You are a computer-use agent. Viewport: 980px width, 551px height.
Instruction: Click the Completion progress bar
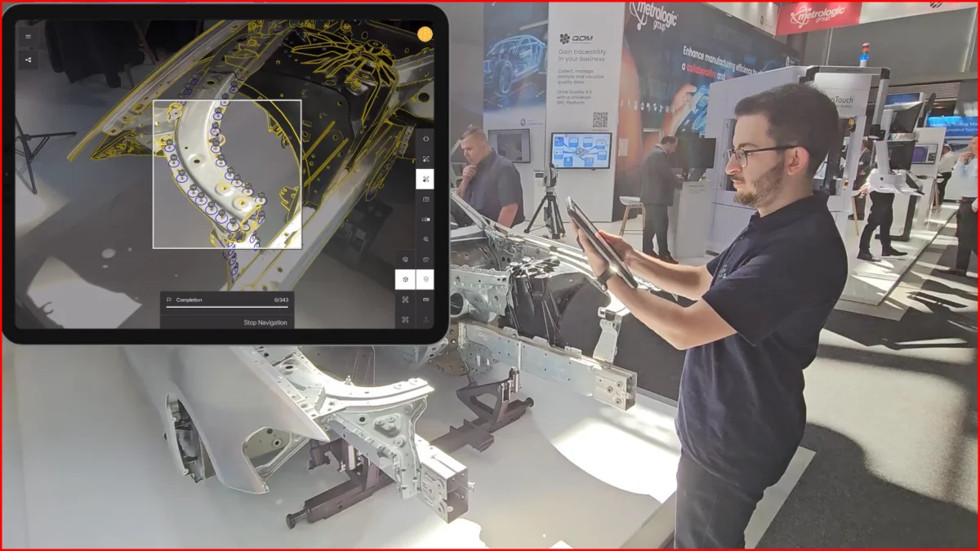pos(227,308)
